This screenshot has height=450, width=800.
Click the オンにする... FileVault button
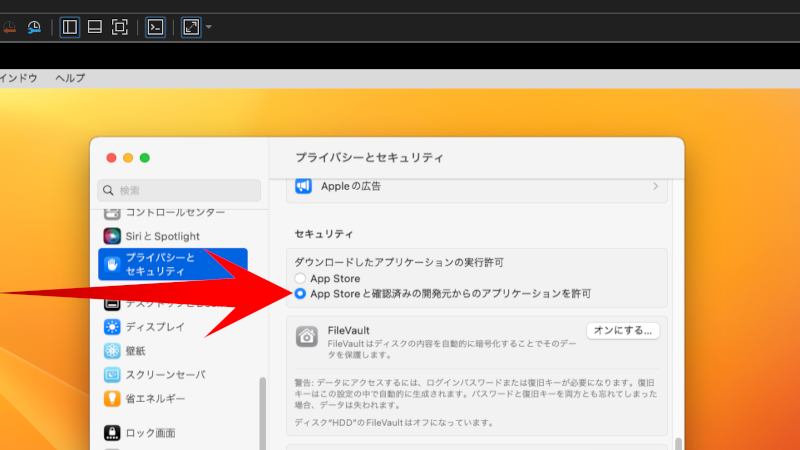click(x=623, y=331)
